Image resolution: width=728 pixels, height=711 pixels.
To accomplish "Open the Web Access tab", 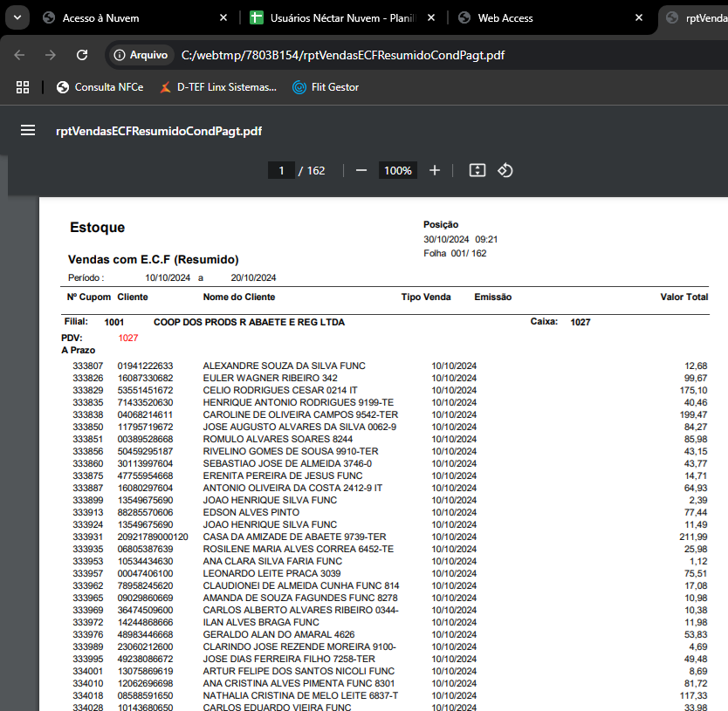I will [x=505, y=17].
